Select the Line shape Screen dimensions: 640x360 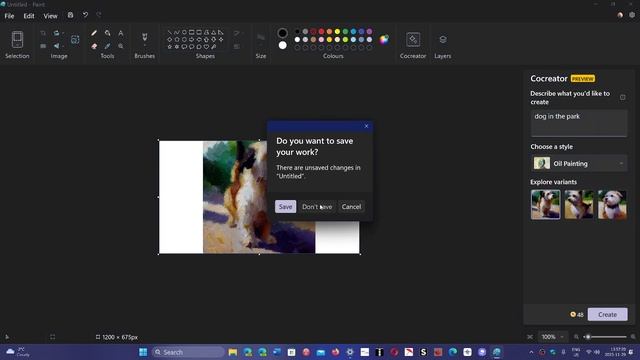click(x=169, y=32)
